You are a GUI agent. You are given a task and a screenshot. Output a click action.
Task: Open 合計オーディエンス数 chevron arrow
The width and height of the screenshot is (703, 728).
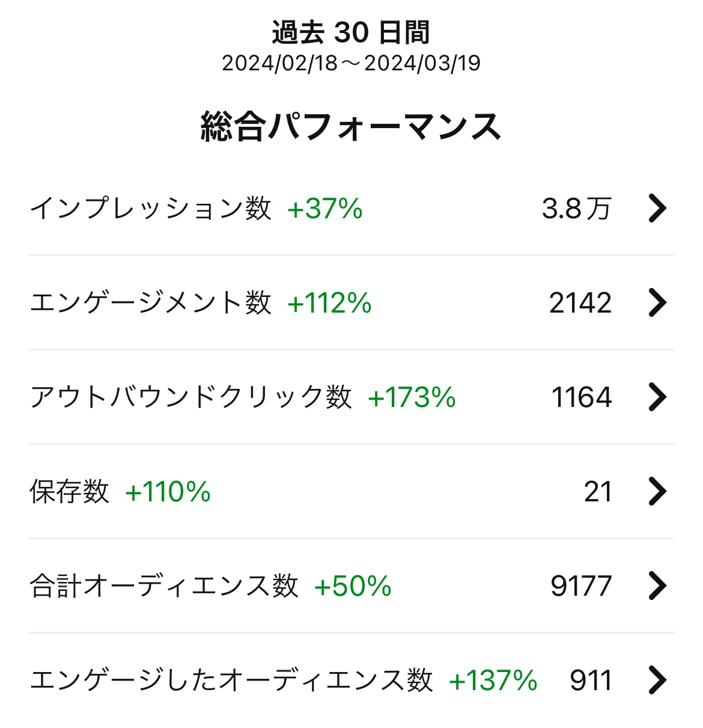[x=658, y=586]
